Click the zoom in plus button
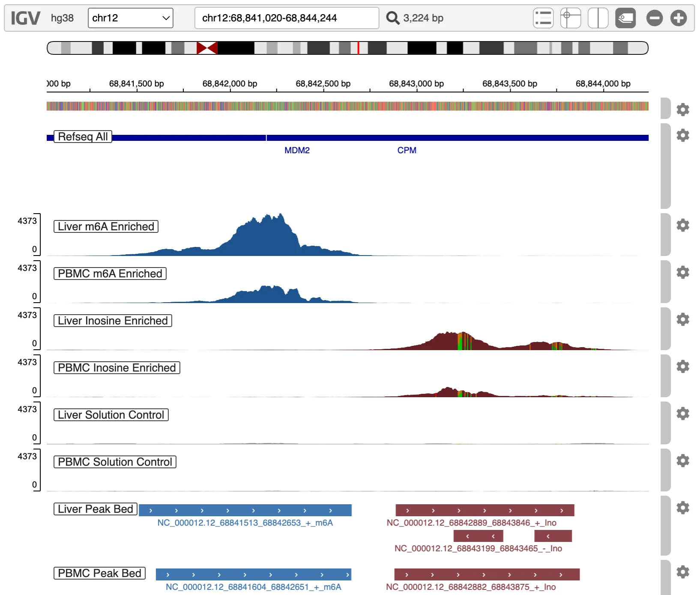Screen dimensions: 700x595 (679, 18)
